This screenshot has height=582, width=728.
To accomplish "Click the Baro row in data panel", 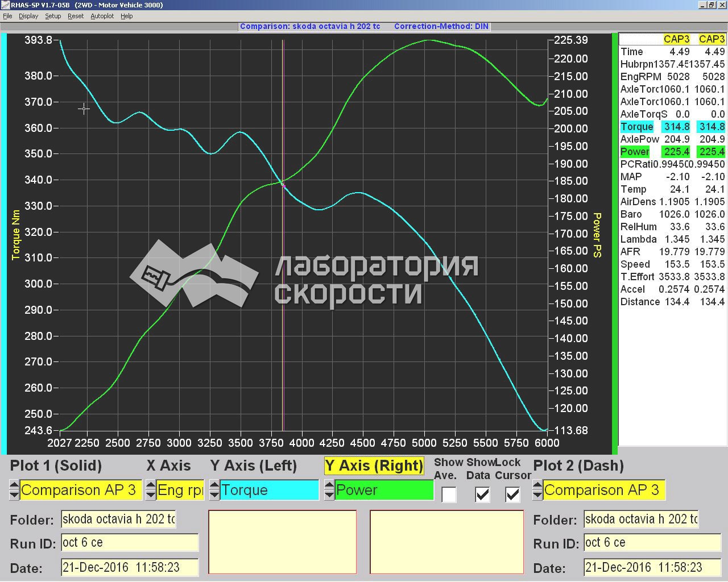I will pos(672,214).
